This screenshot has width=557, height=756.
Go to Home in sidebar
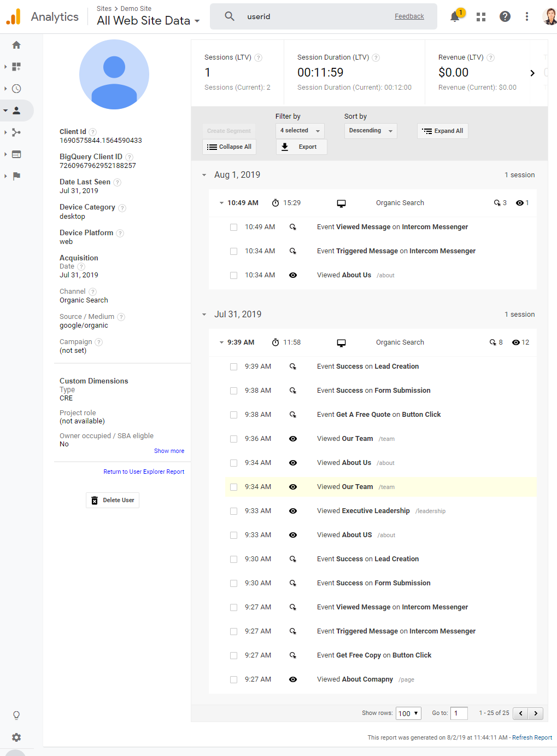click(16, 45)
